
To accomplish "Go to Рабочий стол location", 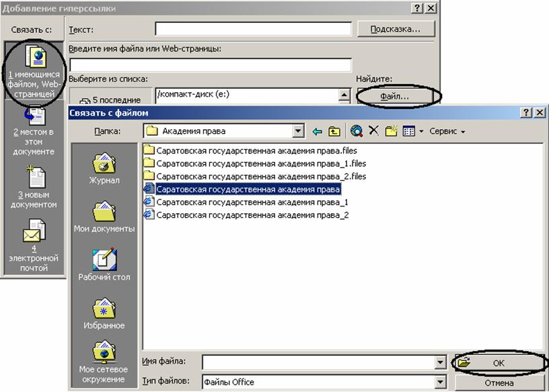I will click(x=104, y=265).
